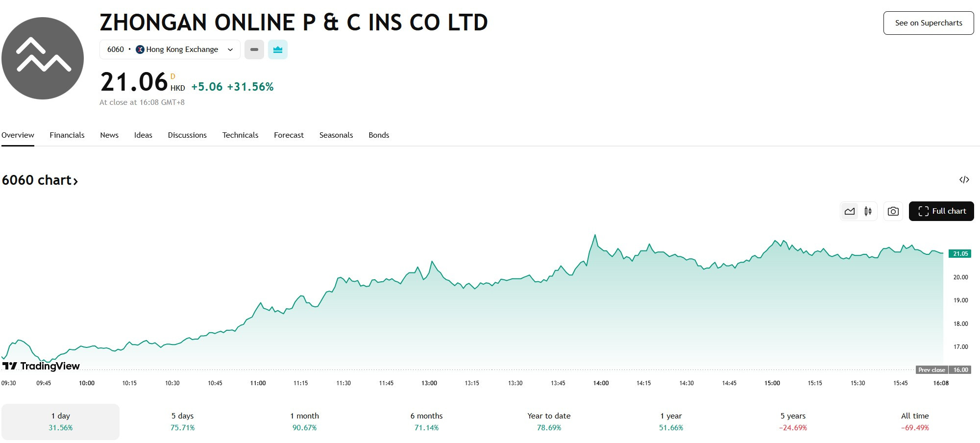Viewport: 980px width, 443px height.
Task: Click the gray minus flag button
Action: coord(254,49)
